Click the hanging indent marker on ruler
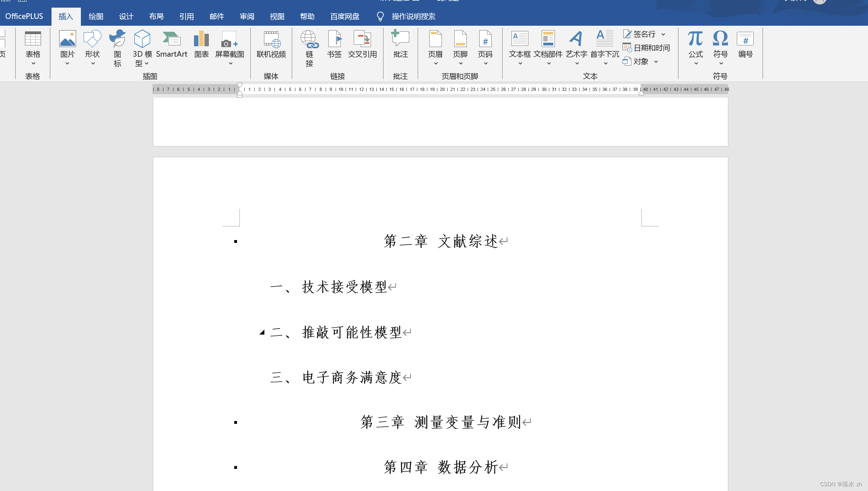Screen dimensions: 868x491 coord(239,93)
